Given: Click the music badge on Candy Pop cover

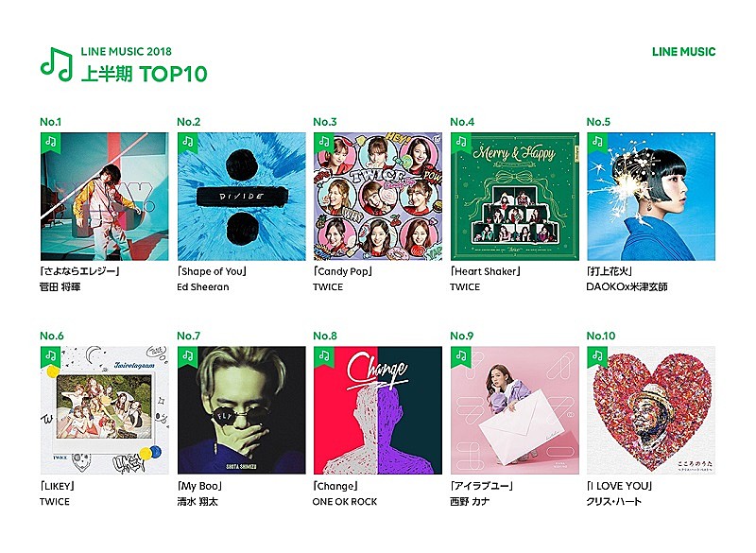Looking at the screenshot, I should click(x=323, y=142).
